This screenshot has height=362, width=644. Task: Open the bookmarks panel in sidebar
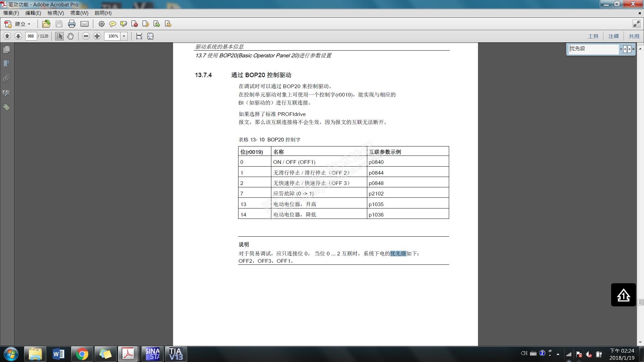click(6, 64)
